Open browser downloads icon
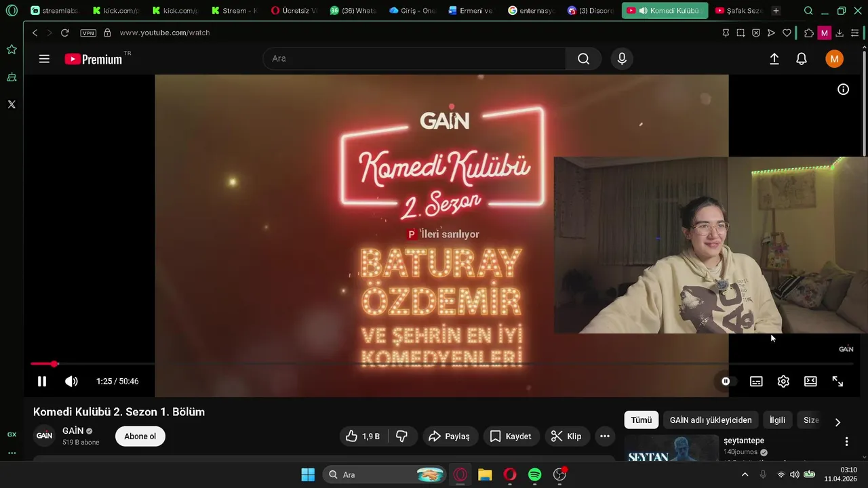 pyautogui.click(x=840, y=33)
